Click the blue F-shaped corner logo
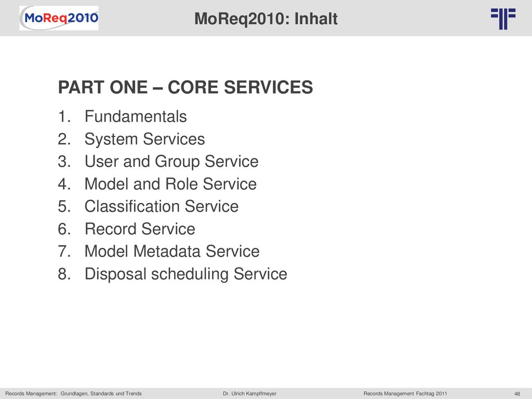The height and width of the screenshot is (399, 532). pyautogui.click(x=503, y=19)
